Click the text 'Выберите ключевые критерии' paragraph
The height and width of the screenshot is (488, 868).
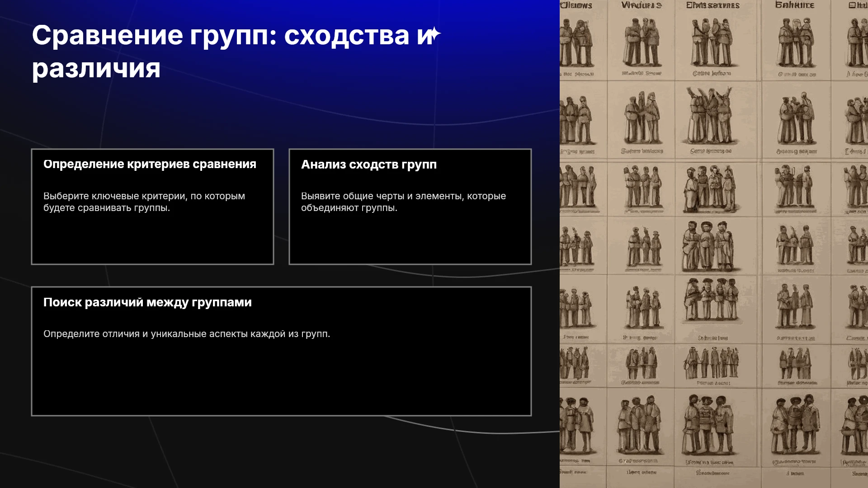[144, 202]
